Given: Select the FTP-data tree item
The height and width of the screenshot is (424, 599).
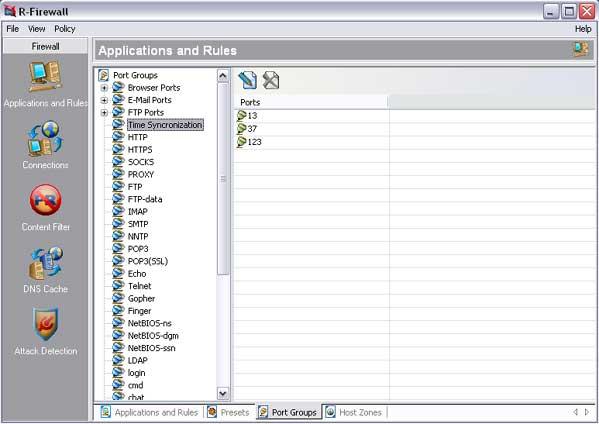Looking at the screenshot, I should coord(145,199).
